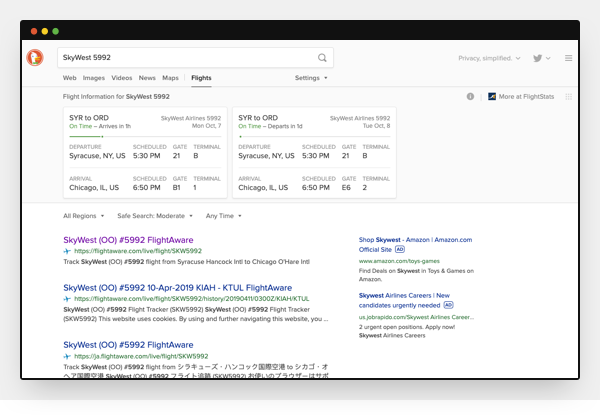Open Safe Search: Moderate dropdown
Viewport: 600px width, 415px height.
click(x=155, y=216)
